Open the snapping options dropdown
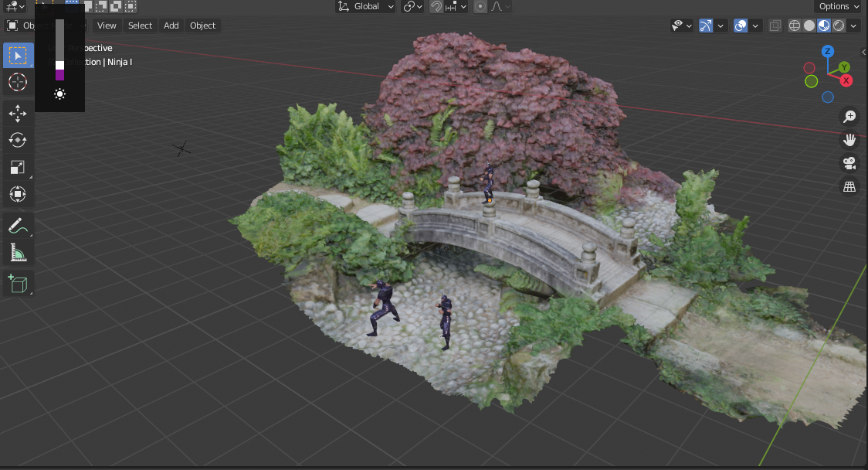The image size is (868, 470). click(456, 6)
